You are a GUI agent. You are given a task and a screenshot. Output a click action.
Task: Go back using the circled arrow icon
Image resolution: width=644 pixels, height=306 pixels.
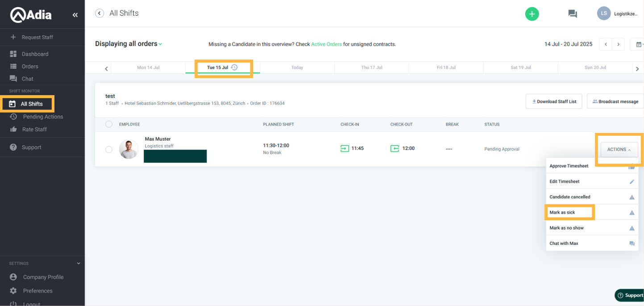pyautogui.click(x=100, y=13)
